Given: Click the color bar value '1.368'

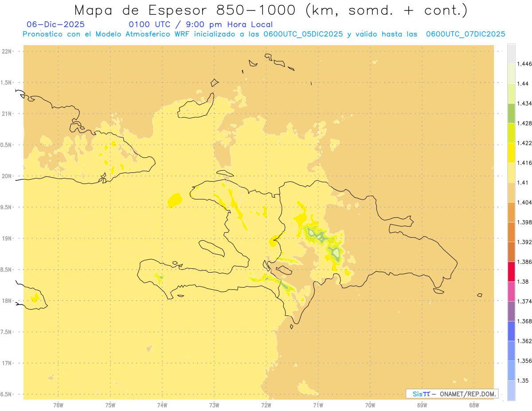Looking at the screenshot, I should click(x=525, y=321).
